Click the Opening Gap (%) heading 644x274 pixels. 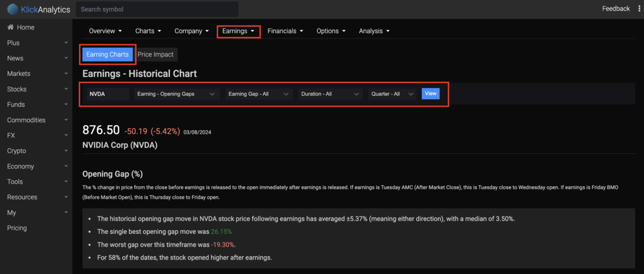click(x=113, y=174)
